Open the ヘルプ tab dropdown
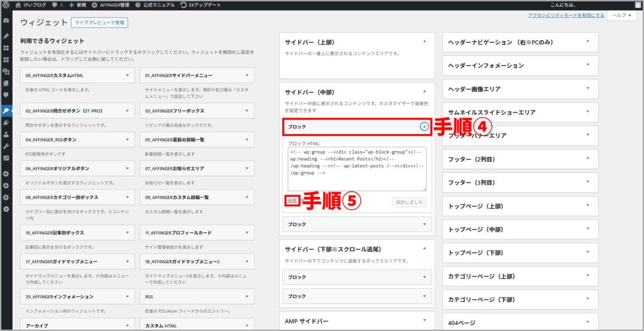Screen dimensions: 644x331 pos(623,15)
